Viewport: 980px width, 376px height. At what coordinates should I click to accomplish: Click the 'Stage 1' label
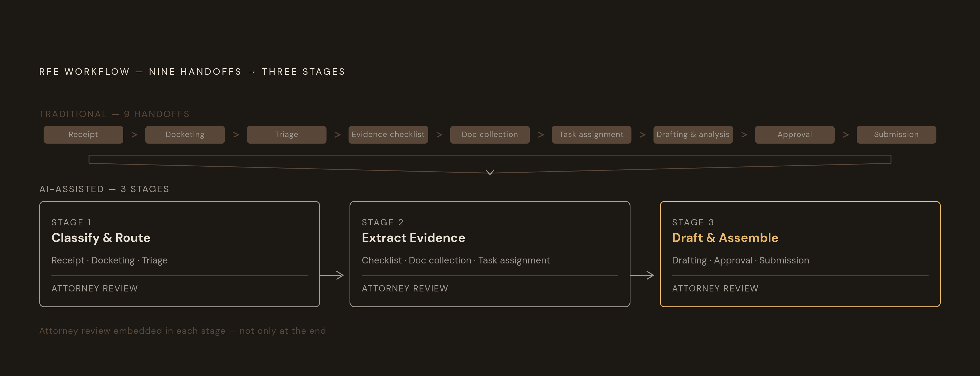coord(71,222)
